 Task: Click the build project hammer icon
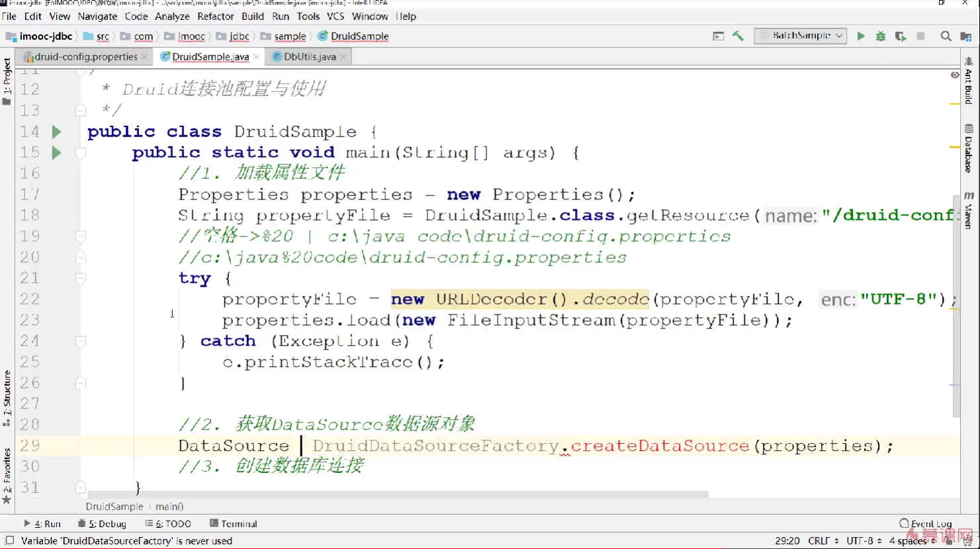(738, 36)
